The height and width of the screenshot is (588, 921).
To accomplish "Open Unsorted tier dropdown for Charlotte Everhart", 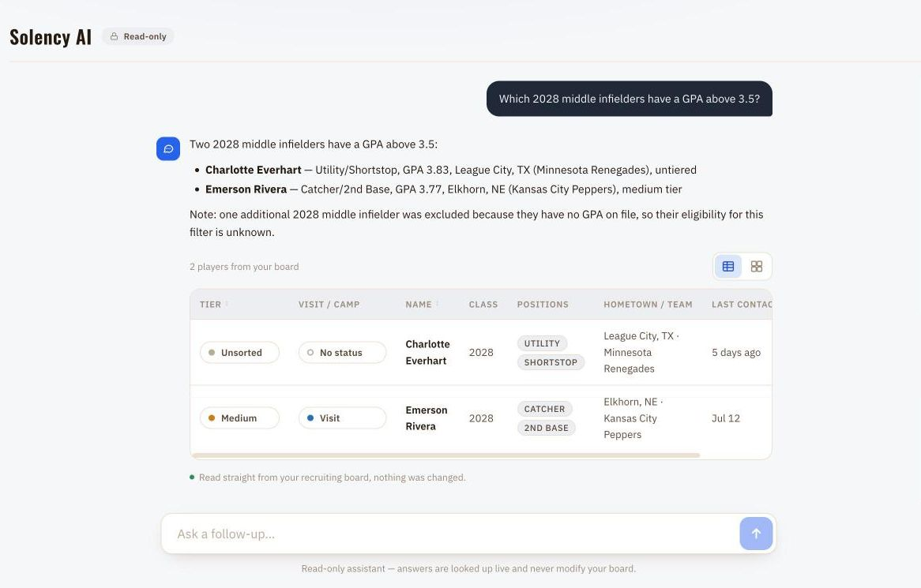I will (239, 353).
